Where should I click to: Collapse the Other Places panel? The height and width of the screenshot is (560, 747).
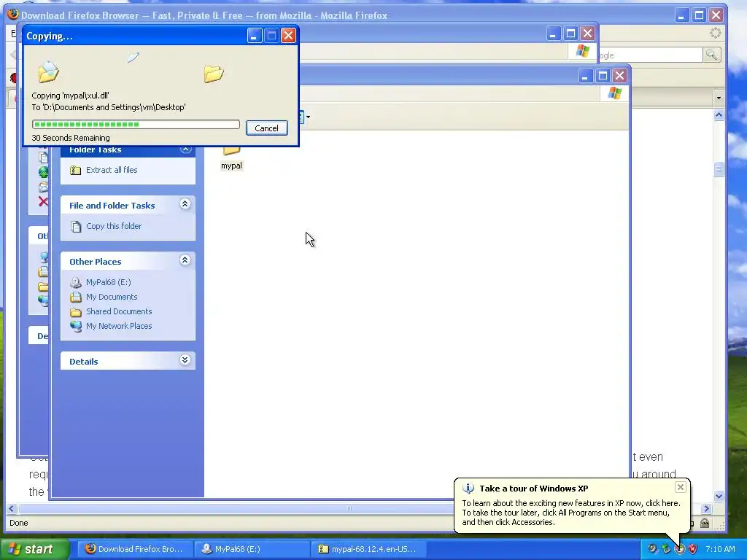pos(185,260)
